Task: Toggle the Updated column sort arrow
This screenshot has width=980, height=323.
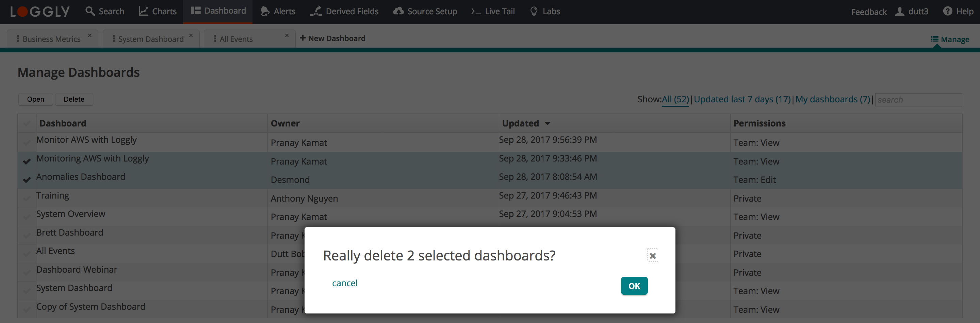Action: pyautogui.click(x=548, y=123)
